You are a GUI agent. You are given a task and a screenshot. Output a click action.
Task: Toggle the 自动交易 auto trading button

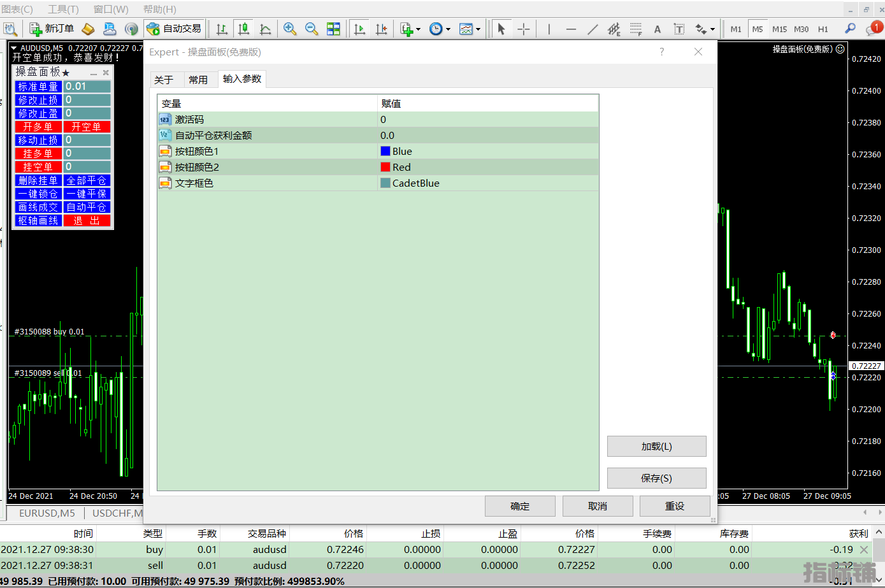(x=173, y=29)
